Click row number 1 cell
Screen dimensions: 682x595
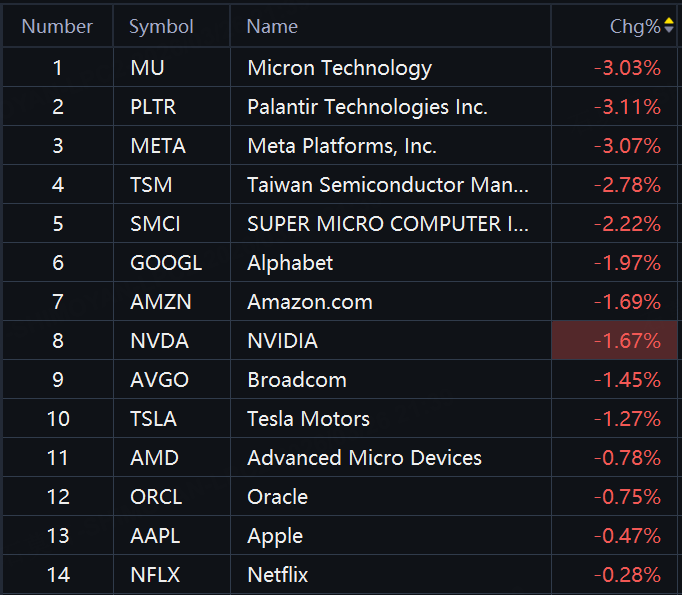(x=57, y=68)
